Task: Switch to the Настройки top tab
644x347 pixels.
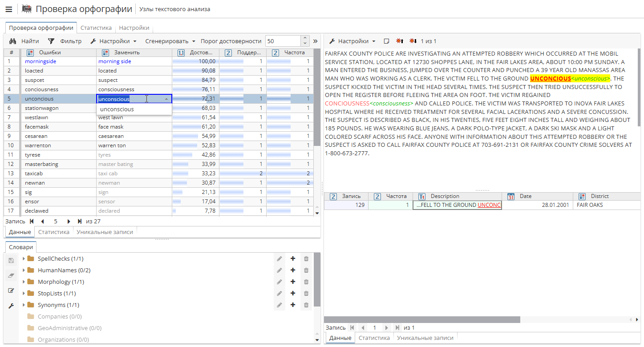Action: coord(134,28)
